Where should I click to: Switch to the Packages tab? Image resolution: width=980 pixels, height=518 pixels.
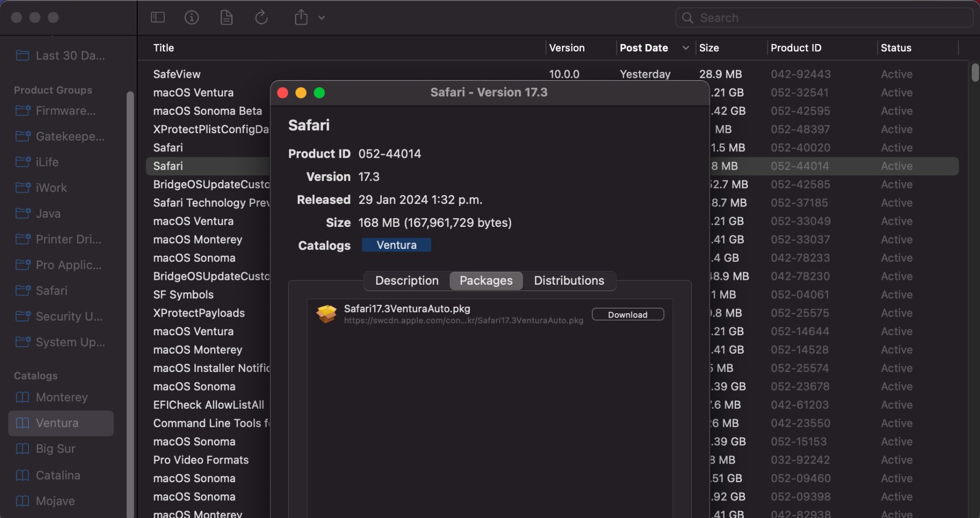point(486,281)
